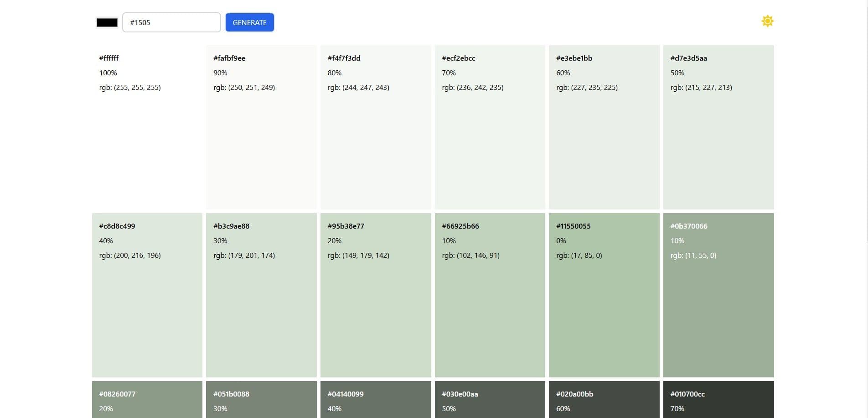Click the sun theme toggle icon

(x=767, y=21)
